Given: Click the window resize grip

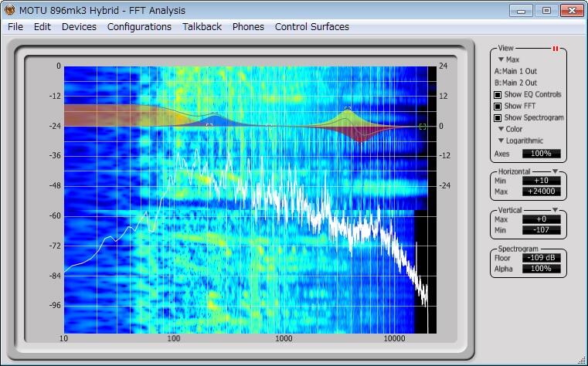Looking at the screenshot, I should (x=583, y=361).
